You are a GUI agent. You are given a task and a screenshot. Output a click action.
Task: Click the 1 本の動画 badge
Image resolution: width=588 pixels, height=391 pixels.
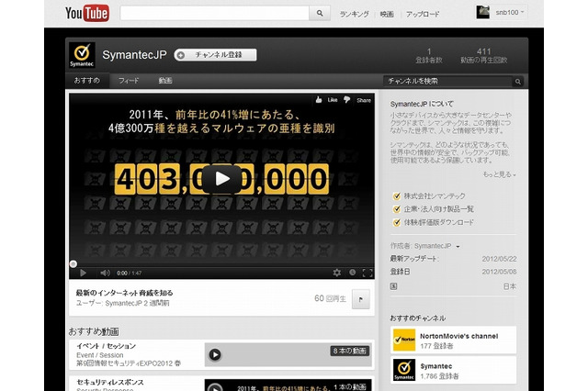coord(349,386)
